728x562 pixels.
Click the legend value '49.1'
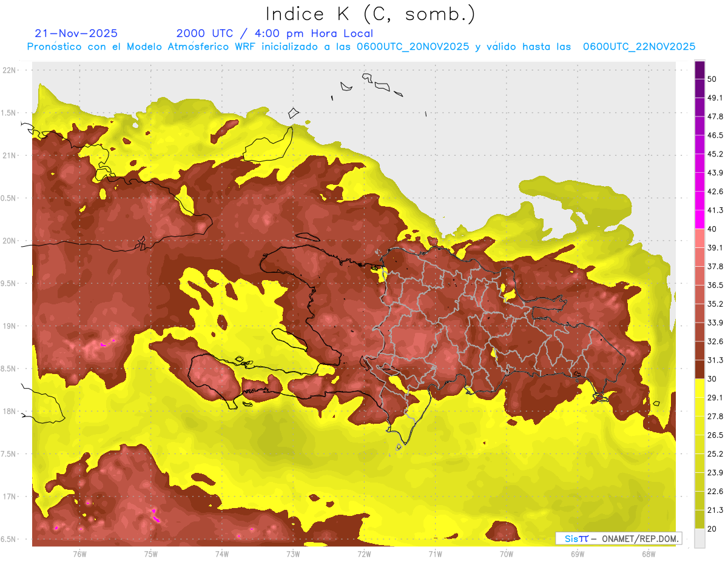coord(715,98)
